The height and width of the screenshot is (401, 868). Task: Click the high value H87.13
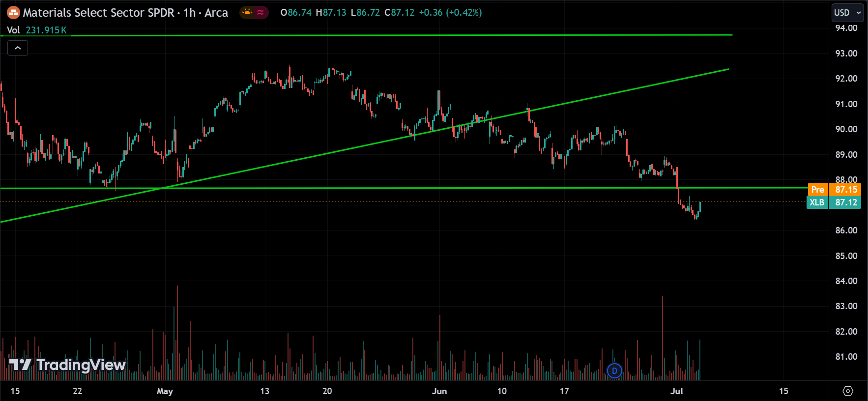coord(331,12)
